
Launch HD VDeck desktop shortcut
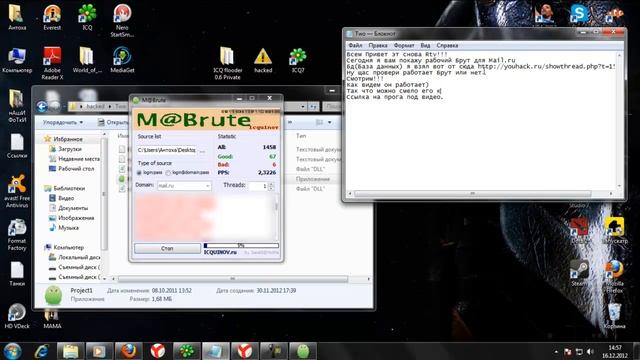point(17,316)
